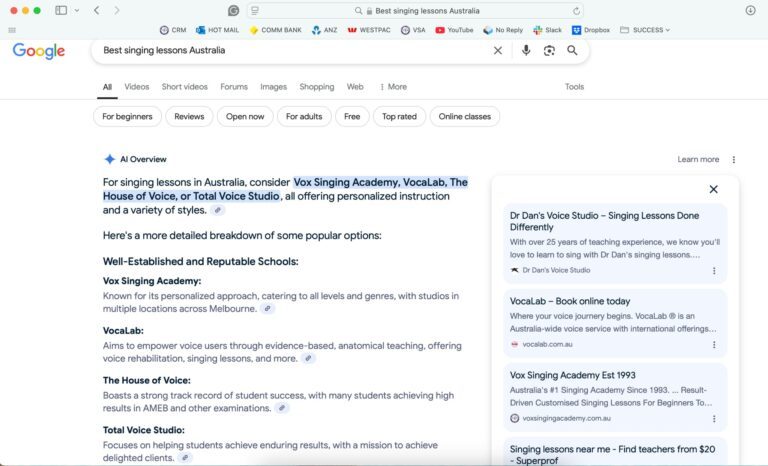Expand Safari sidebar dropdown arrow
Viewport: 768px width, 466px height.
[76, 10]
